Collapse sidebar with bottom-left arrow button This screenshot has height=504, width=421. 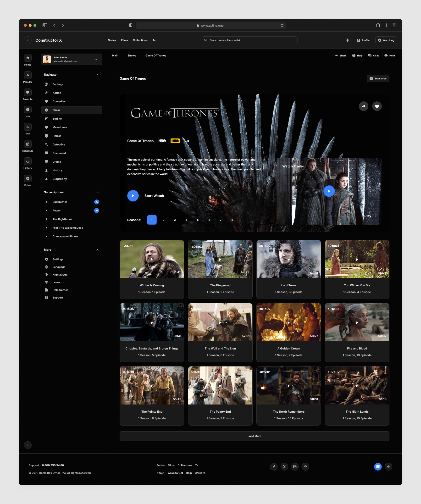28,445
